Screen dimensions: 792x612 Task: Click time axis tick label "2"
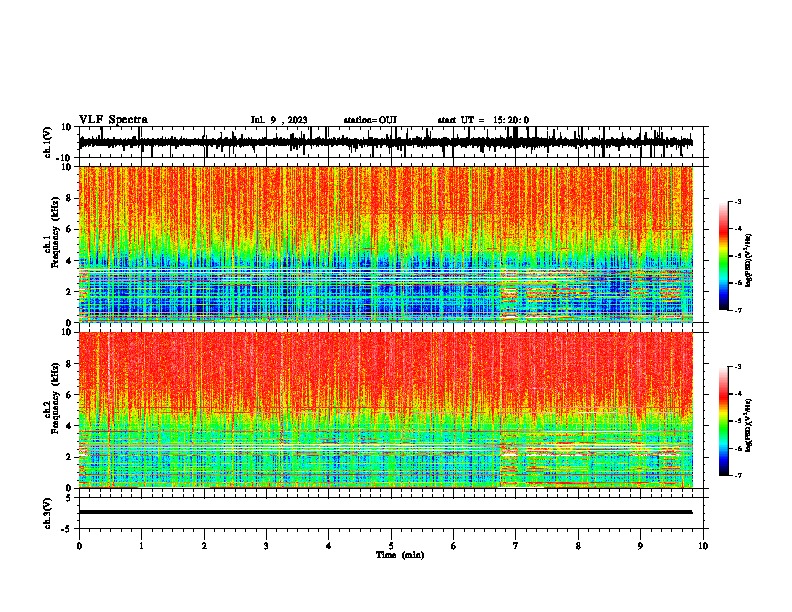tap(204, 546)
